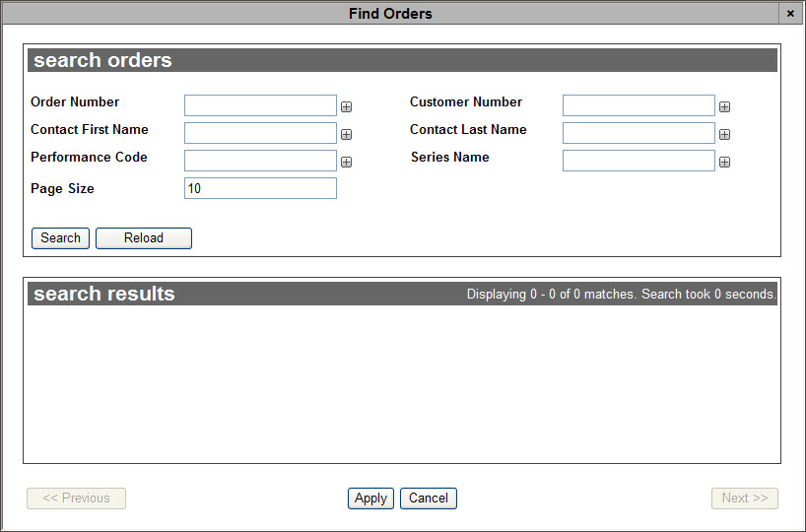
Task: Click the Reload button
Action: [144, 238]
